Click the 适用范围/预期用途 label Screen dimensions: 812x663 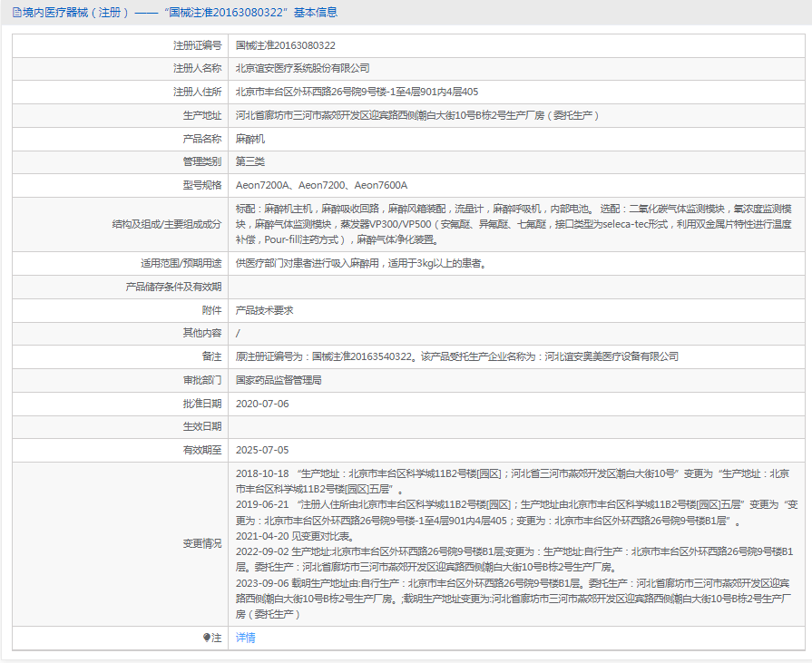coord(181,263)
